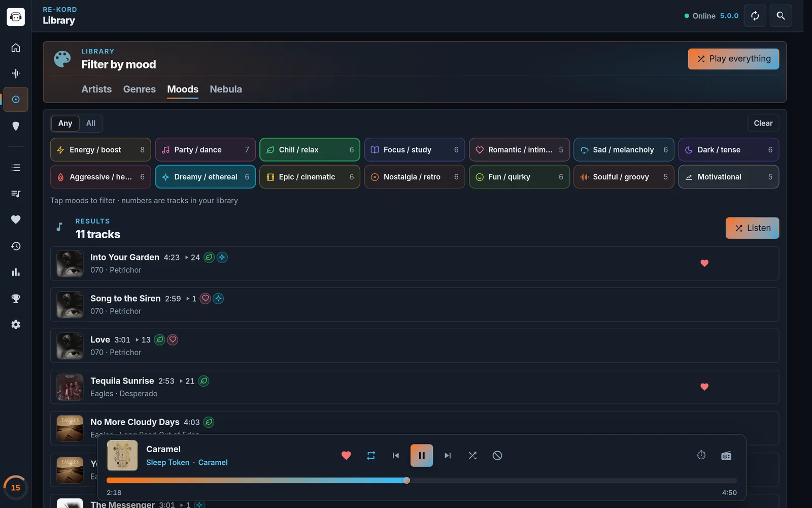Open favorites heart icon in sidebar

tap(16, 219)
